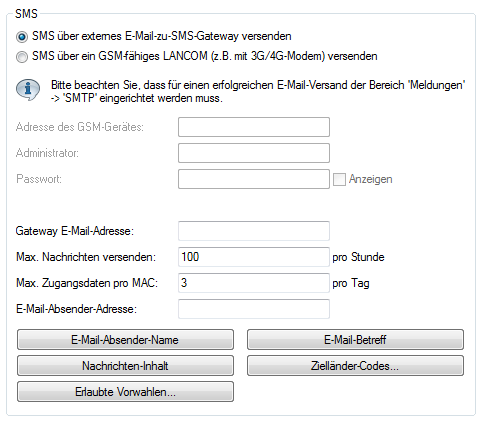Click the Anzeigen label text

(370, 179)
